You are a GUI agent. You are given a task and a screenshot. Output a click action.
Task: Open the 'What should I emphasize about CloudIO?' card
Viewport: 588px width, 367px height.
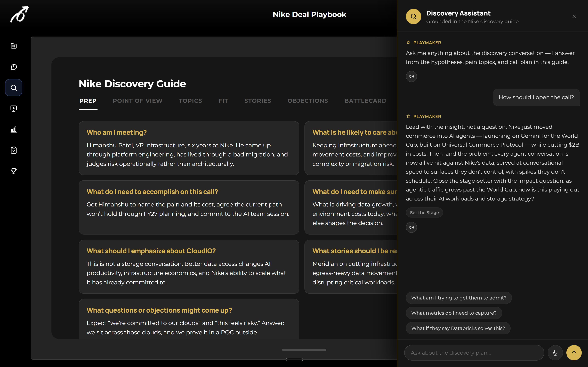click(x=189, y=266)
